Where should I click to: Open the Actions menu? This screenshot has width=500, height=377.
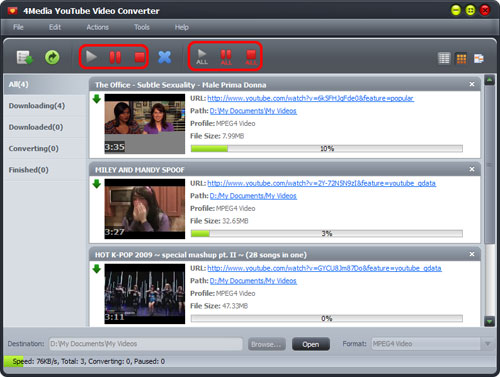coord(98,27)
